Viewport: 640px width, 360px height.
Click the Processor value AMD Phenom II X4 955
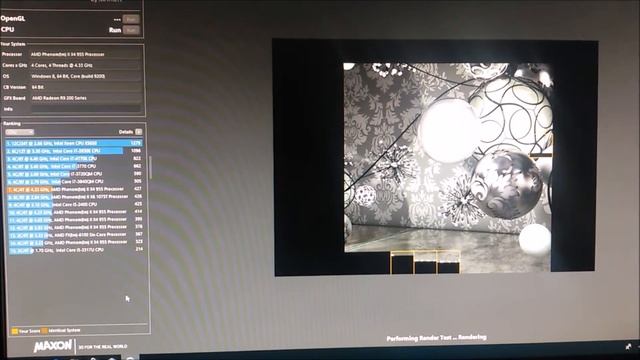(68, 54)
